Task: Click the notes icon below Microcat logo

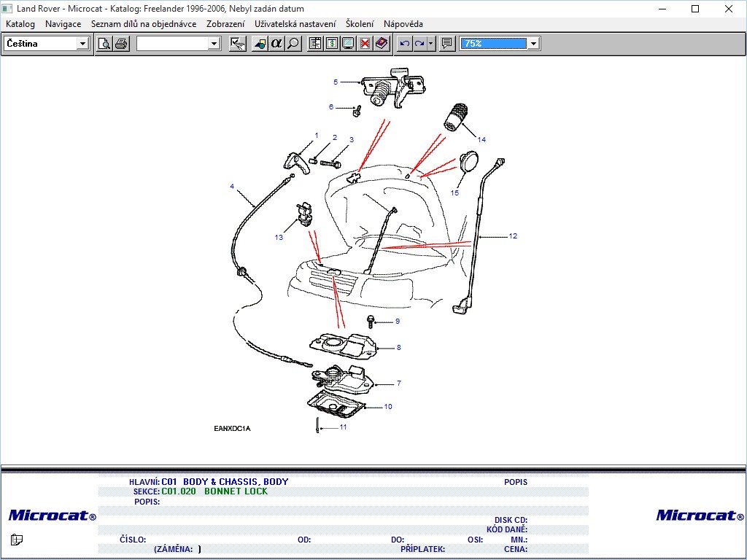Action: tap(17, 540)
